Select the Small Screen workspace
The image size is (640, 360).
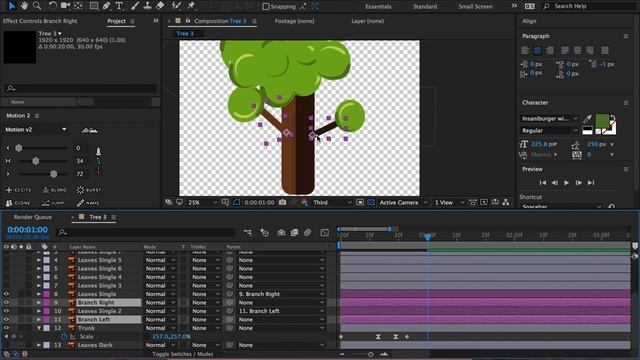click(476, 7)
